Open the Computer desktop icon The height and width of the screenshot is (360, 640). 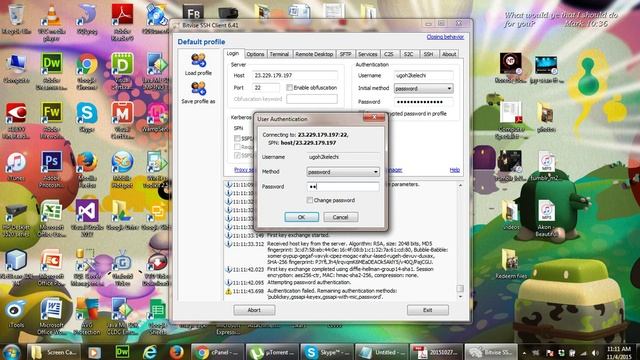tap(16, 68)
